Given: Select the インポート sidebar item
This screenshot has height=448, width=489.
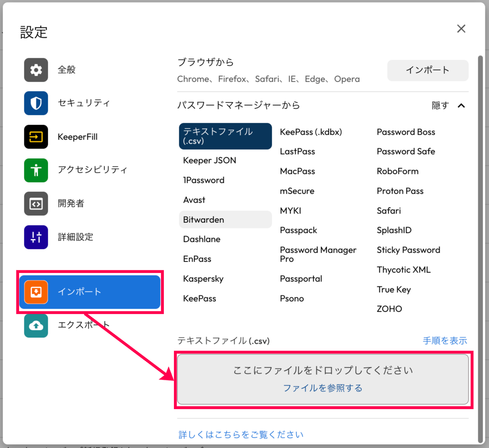Looking at the screenshot, I should point(90,292).
